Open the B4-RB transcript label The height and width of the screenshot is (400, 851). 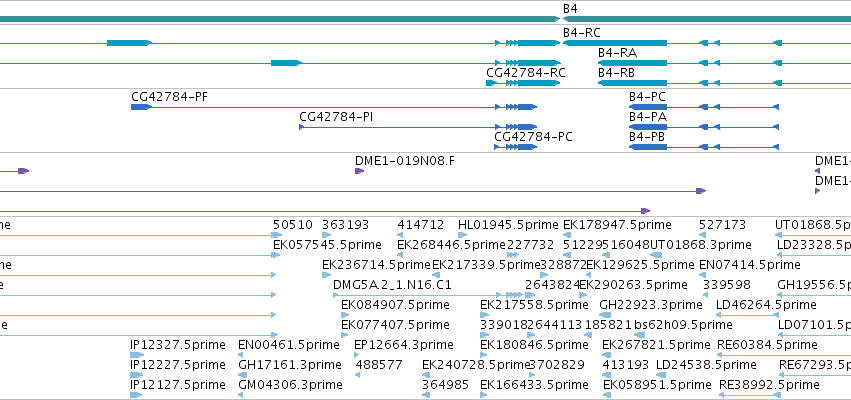[x=617, y=73]
